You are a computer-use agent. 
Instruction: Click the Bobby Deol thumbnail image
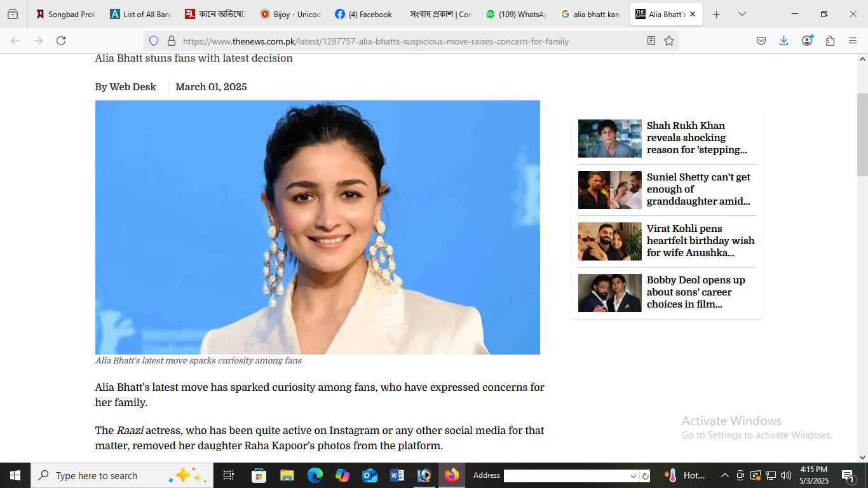(x=610, y=293)
